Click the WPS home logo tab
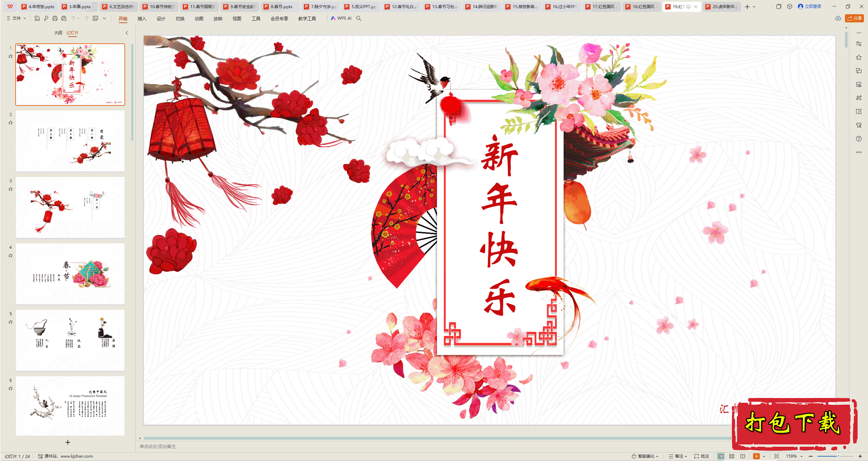Image resolution: width=868 pixels, height=461 pixels. pos(10,6)
